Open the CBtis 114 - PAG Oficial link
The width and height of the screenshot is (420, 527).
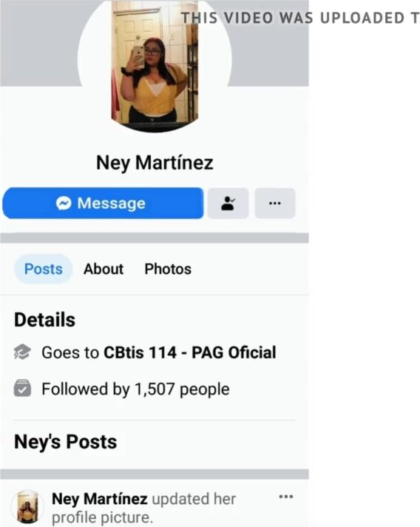(x=190, y=352)
